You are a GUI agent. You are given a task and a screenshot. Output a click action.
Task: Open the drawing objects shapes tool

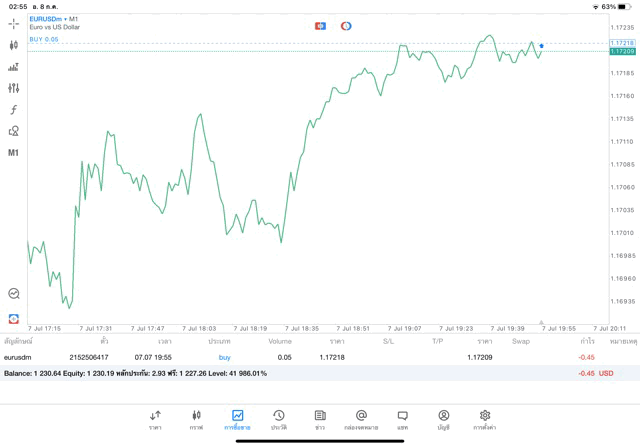click(x=14, y=131)
